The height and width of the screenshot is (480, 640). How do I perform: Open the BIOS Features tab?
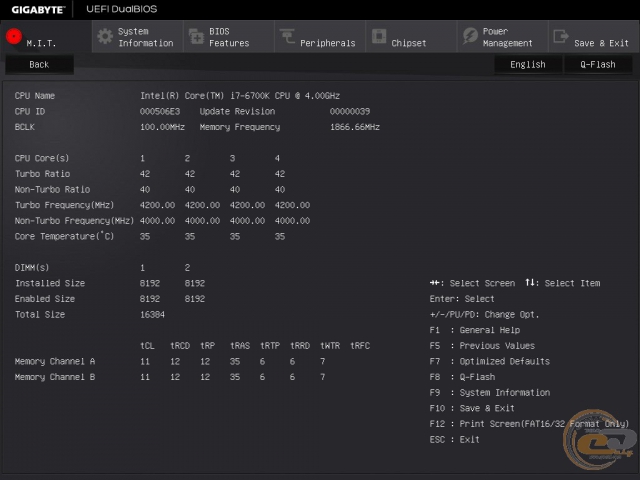229,37
